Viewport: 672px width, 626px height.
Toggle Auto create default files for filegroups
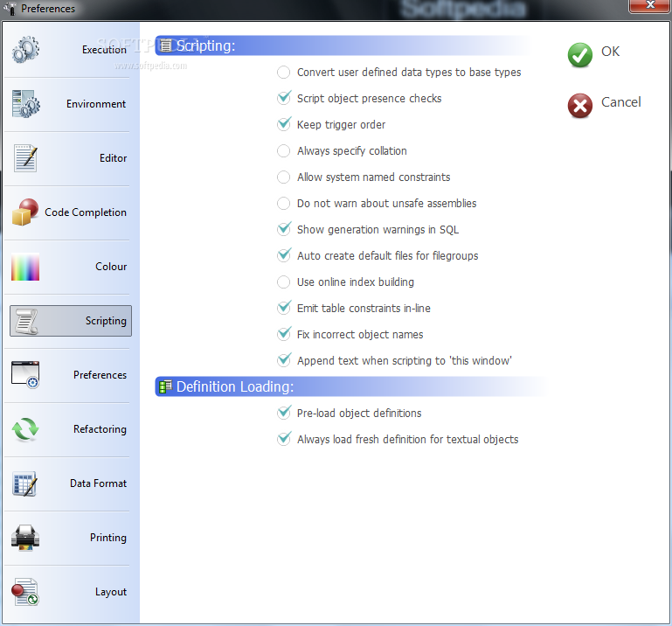(283, 255)
